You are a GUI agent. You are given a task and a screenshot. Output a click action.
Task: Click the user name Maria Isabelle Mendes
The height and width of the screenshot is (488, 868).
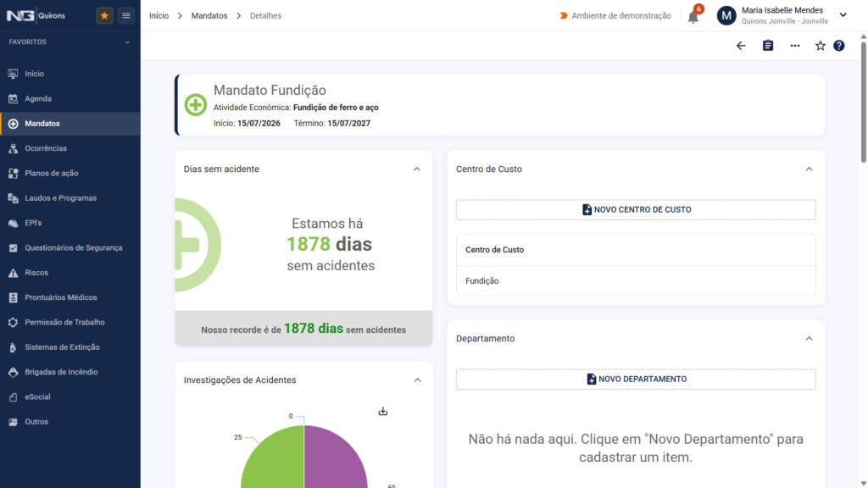[782, 10]
